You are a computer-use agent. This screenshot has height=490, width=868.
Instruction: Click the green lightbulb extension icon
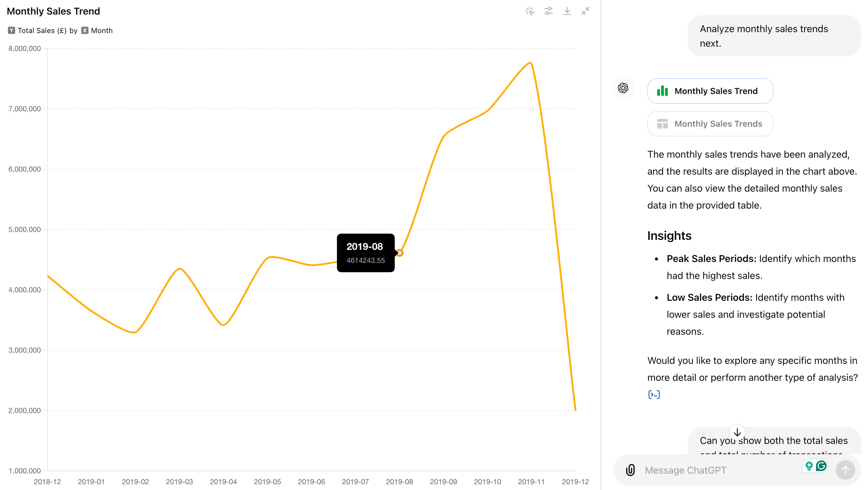coord(809,466)
